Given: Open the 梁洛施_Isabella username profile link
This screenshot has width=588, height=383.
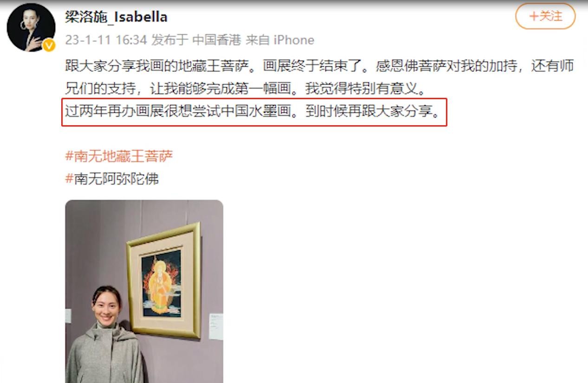Looking at the screenshot, I should click(116, 17).
